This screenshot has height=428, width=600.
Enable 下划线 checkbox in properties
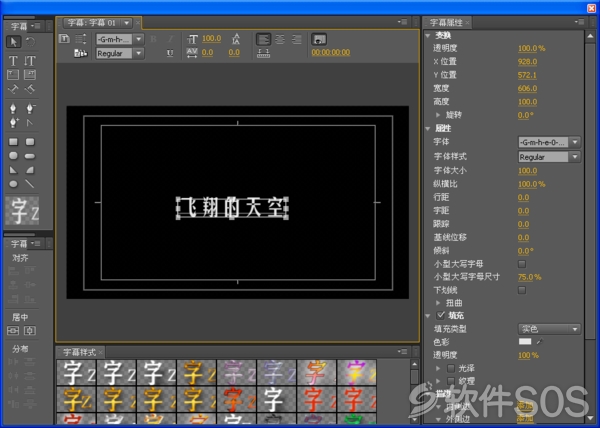click(522, 290)
